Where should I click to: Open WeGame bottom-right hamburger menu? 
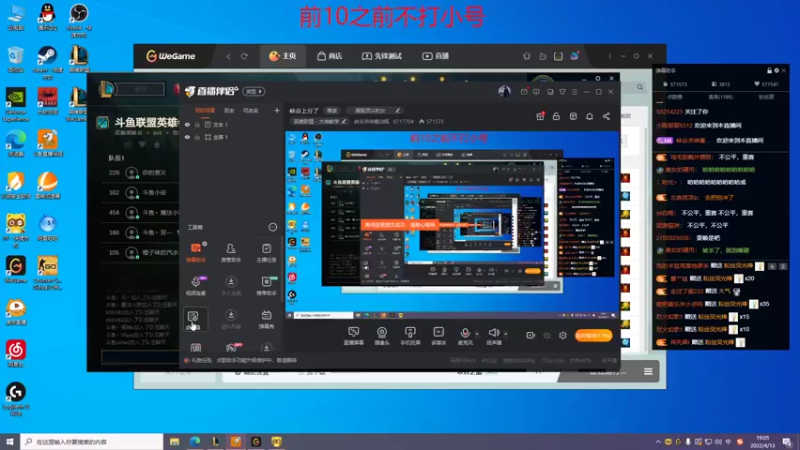[x=648, y=371]
